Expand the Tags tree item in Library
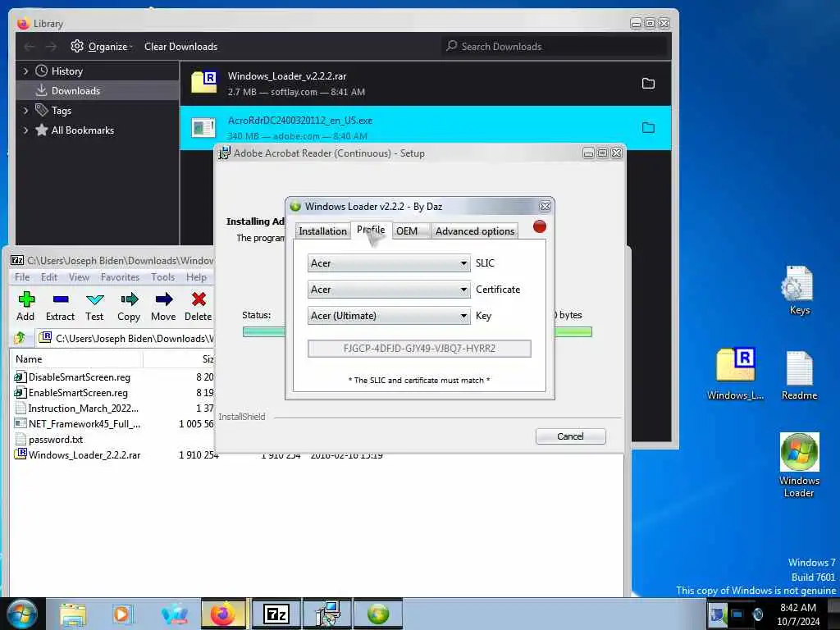Viewport: 840px width, 630px height. (25, 111)
